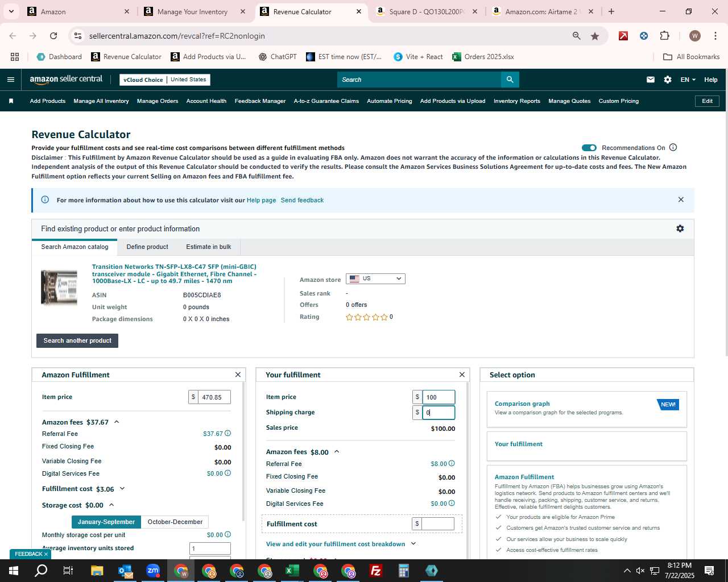Open the Amazon store US dropdown
This screenshot has width=728, height=582.
(x=375, y=278)
